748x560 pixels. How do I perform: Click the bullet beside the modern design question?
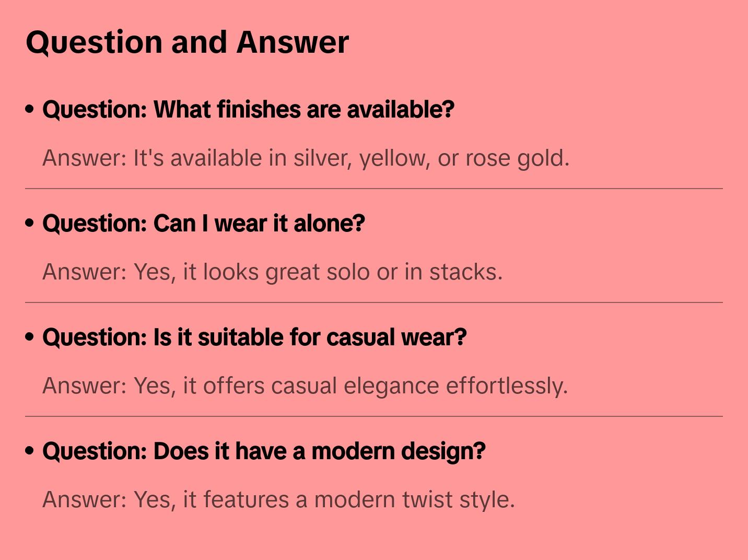[30, 451]
